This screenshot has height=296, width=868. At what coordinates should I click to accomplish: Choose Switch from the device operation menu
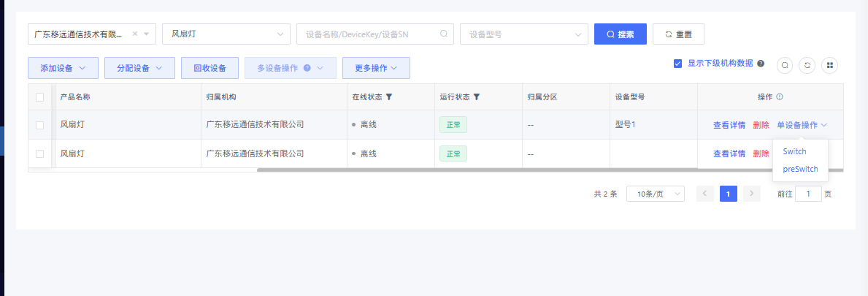(794, 151)
